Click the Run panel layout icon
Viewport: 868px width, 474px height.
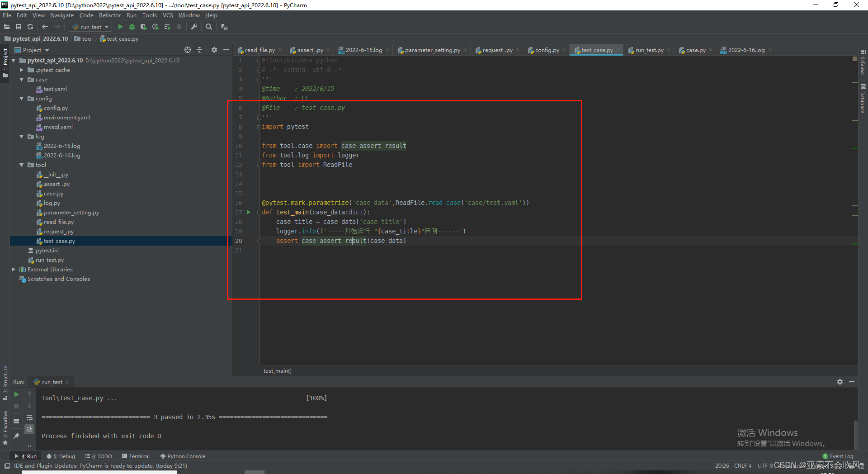[x=16, y=421]
